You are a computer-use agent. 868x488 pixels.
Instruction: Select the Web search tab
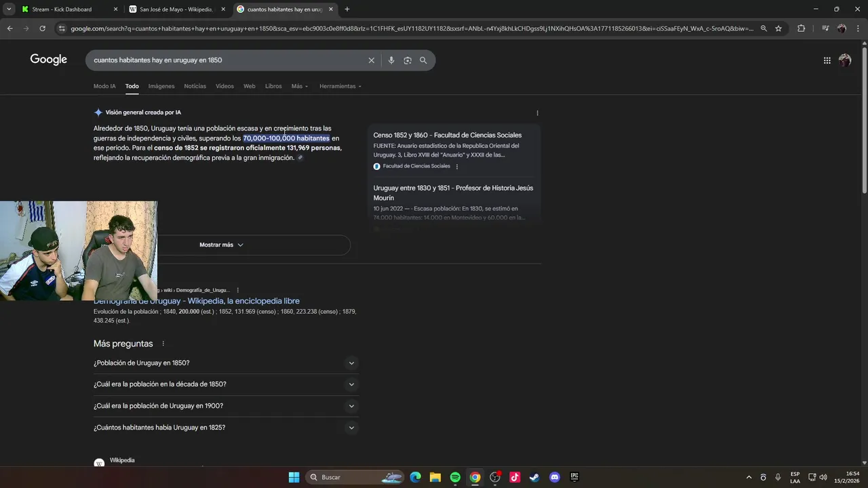(x=250, y=86)
